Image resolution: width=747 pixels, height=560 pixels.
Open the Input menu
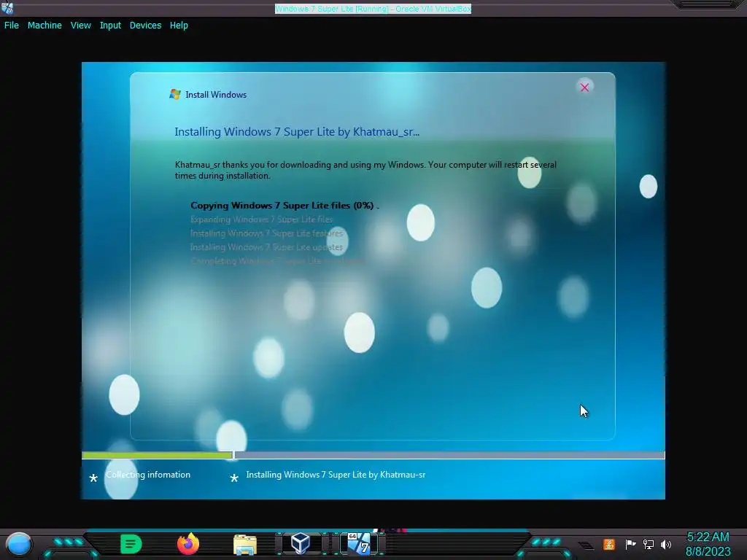tap(110, 26)
